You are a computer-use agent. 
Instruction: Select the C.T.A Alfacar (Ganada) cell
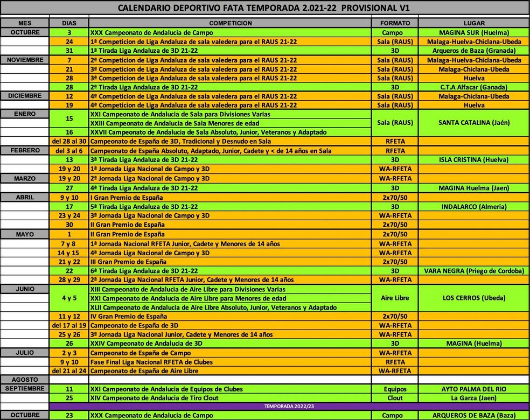(473, 87)
